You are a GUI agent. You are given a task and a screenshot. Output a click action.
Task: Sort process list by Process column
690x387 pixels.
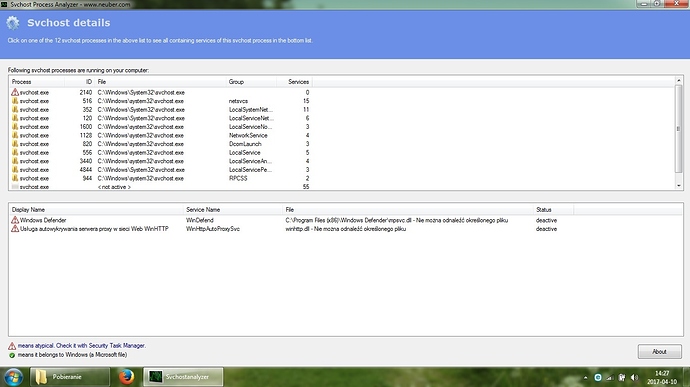coord(37,82)
